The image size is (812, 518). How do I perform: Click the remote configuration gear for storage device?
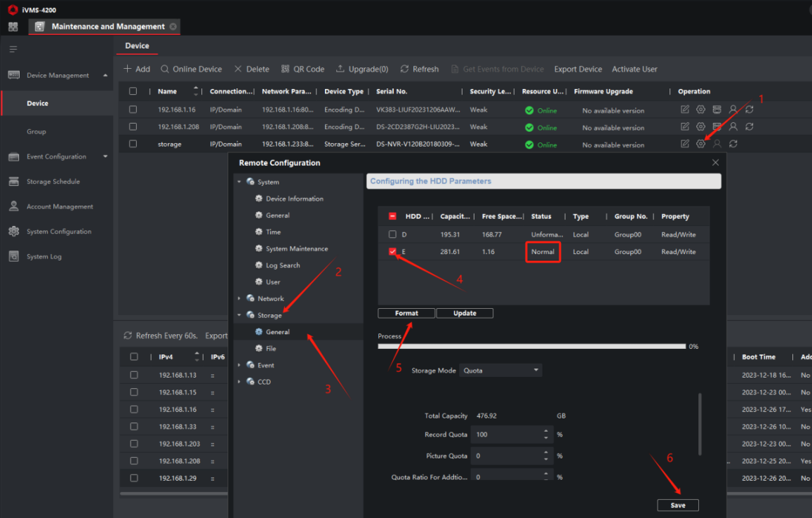(x=700, y=144)
